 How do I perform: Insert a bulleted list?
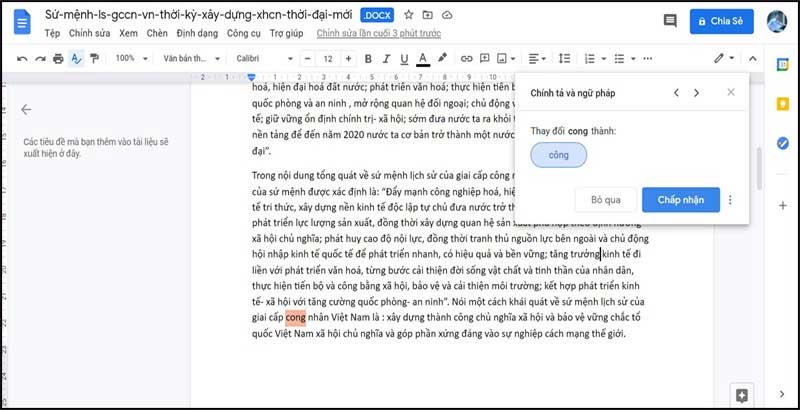point(619,59)
